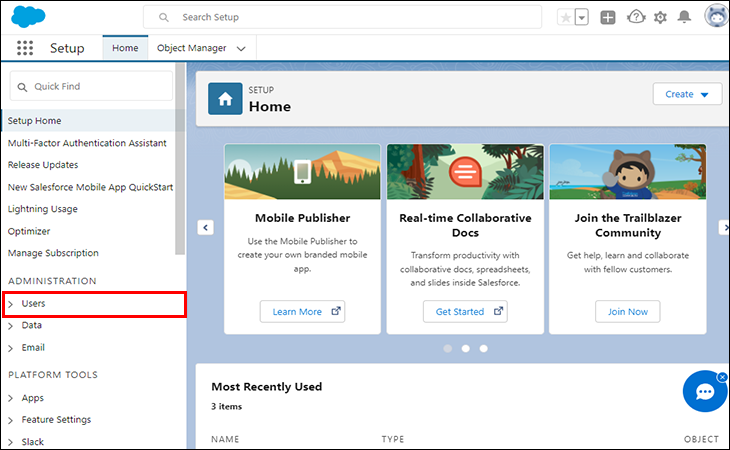This screenshot has height=450, width=730.
Task: Select the first carousel dot indicator
Action: (447, 349)
